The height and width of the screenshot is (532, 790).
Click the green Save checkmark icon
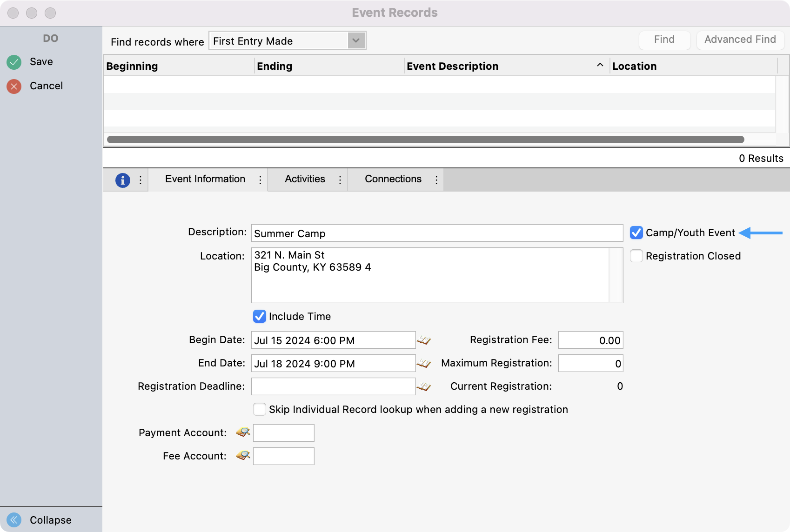click(14, 62)
